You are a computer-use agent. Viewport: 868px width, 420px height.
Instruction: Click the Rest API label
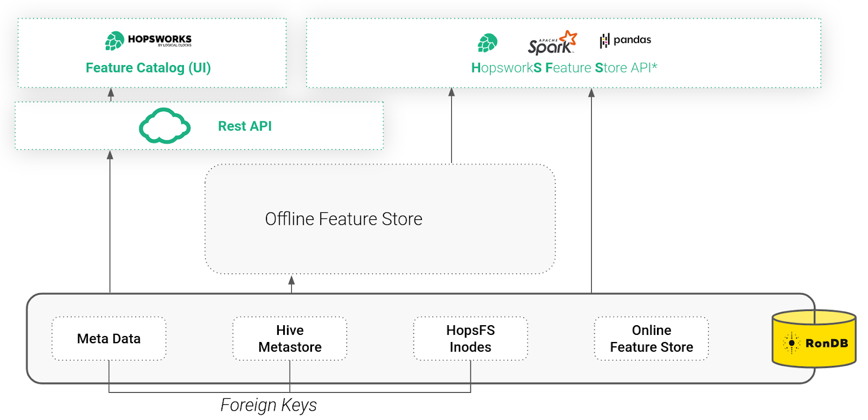point(245,126)
